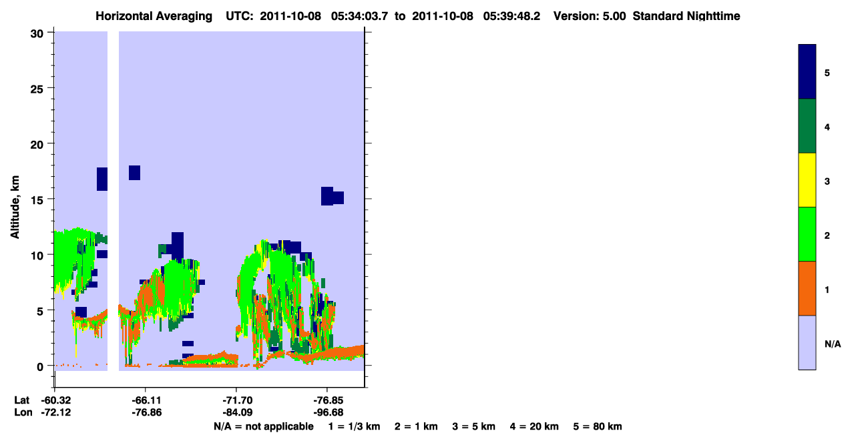Click the longitude value -96.68
Viewport: 868px width, 445px height.
coord(328,412)
